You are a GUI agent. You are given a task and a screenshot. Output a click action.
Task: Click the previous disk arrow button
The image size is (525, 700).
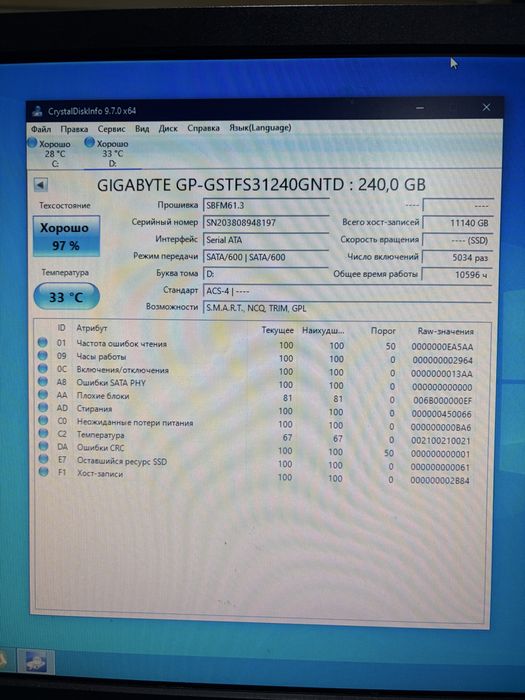[41, 185]
